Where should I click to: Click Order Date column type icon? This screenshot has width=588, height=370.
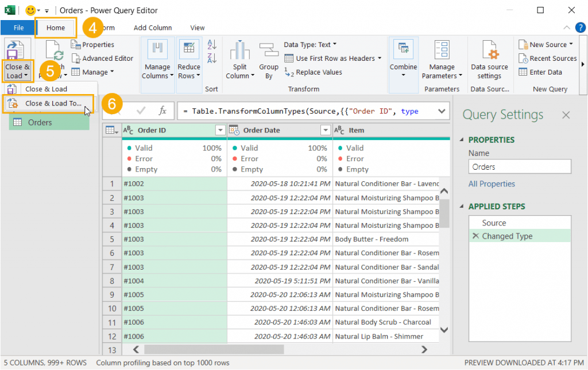234,130
